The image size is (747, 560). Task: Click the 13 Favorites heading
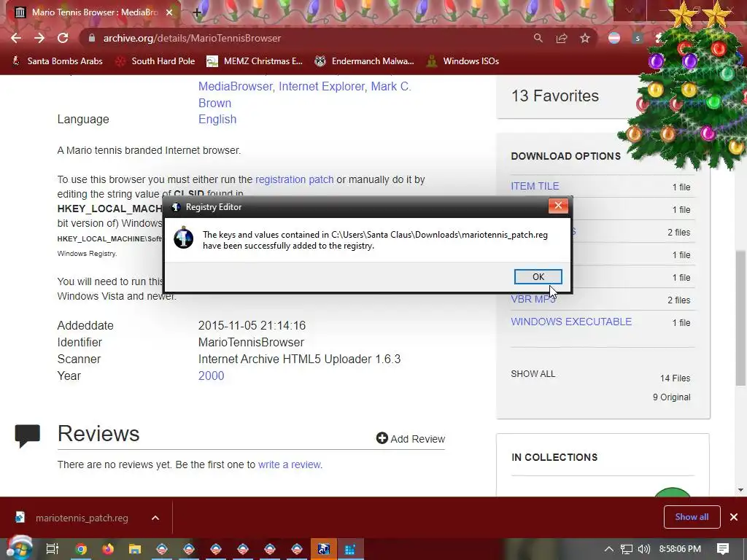click(555, 96)
